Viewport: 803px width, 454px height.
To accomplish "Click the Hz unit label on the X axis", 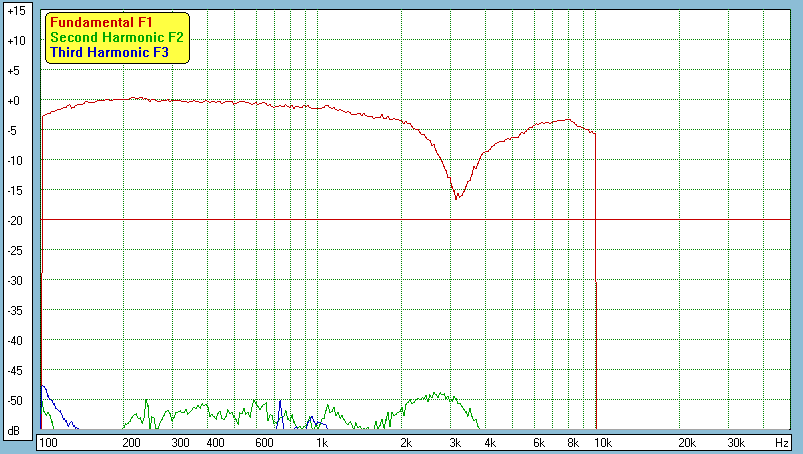I will click(781, 442).
